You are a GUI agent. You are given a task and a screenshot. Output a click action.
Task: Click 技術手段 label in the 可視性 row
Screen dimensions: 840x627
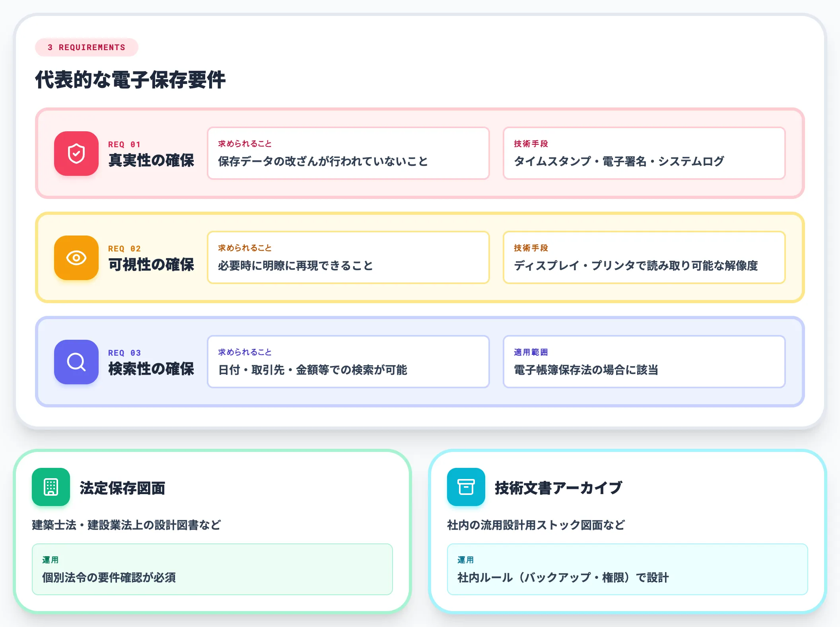coord(531,248)
